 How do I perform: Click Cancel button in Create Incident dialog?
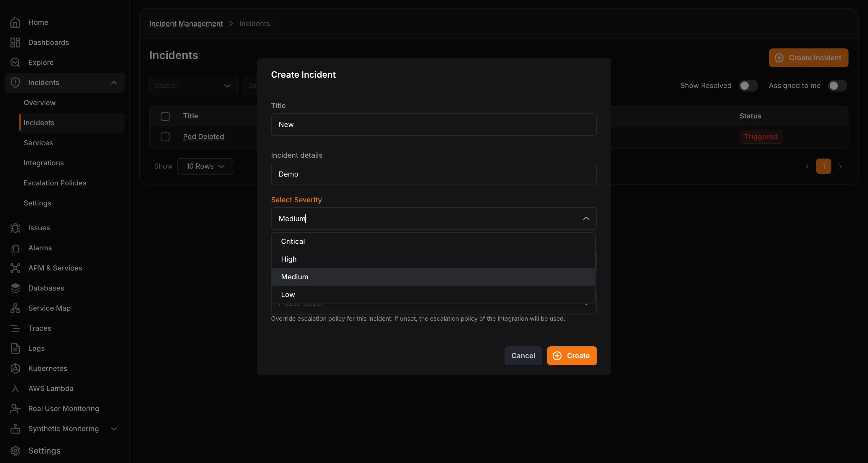pos(523,356)
